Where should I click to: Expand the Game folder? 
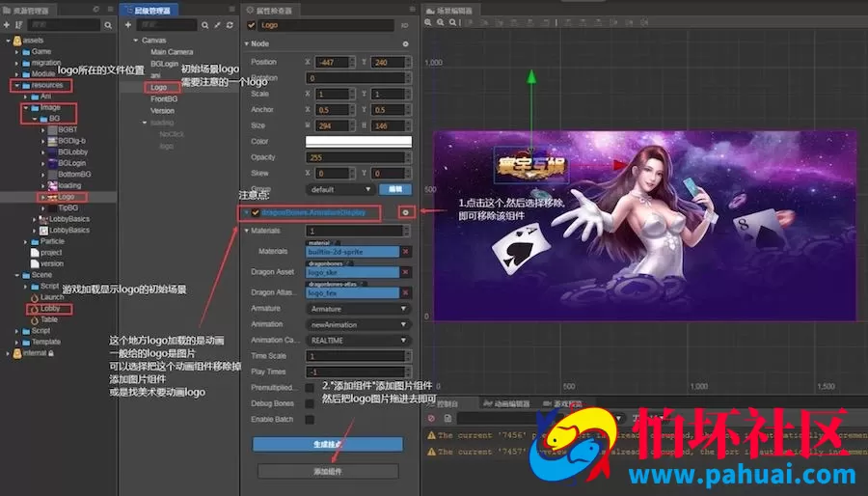coord(16,52)
